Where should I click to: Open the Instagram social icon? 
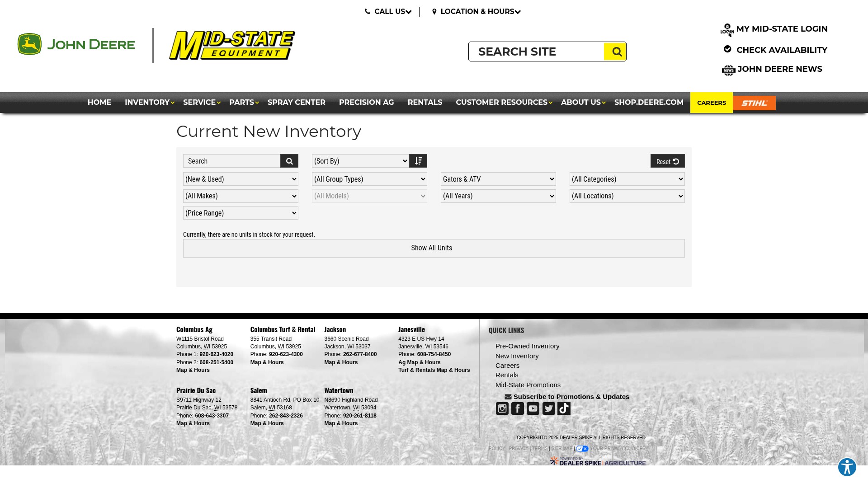point(502,408)
